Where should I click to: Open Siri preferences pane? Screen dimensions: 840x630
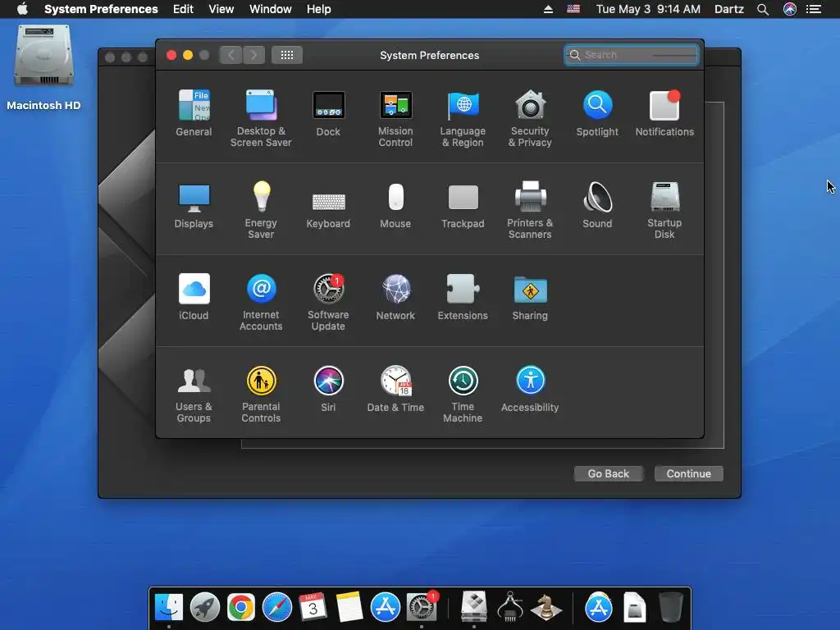coord(328,389)
